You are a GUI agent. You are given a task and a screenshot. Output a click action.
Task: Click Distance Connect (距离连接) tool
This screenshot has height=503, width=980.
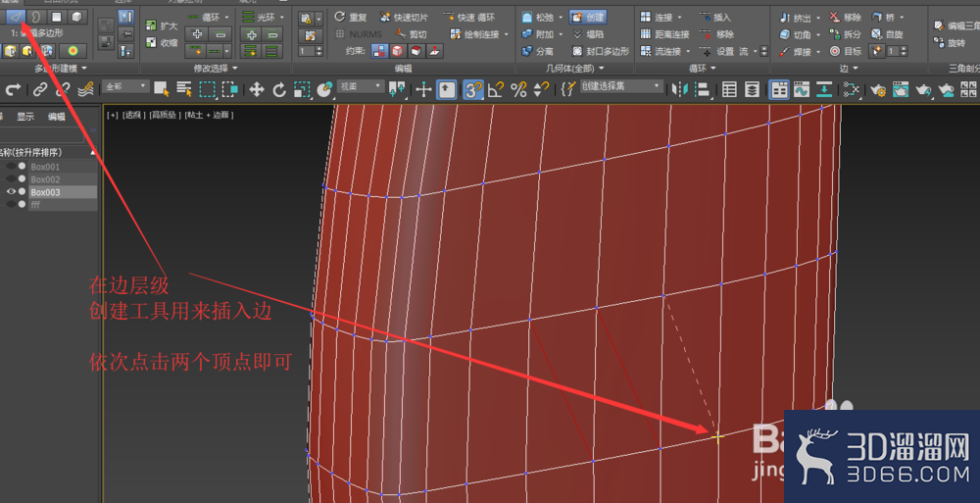[665, 34]
